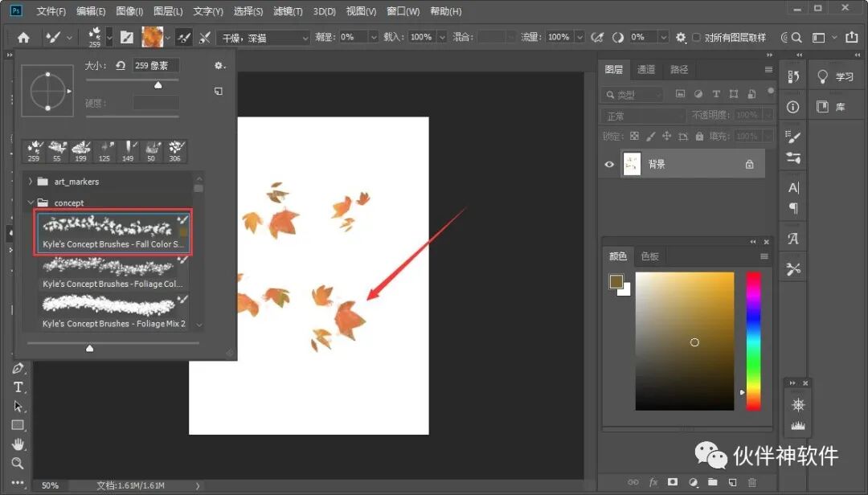Open the 潮湿 wet percentage dropdown

374,37
